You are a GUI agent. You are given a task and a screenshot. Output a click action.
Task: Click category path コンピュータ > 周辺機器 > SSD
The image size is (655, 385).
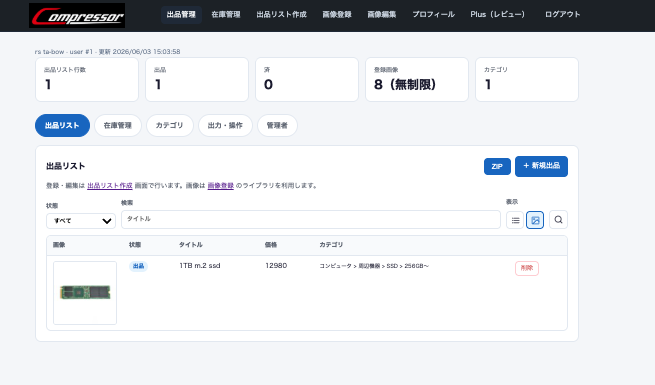374,266
